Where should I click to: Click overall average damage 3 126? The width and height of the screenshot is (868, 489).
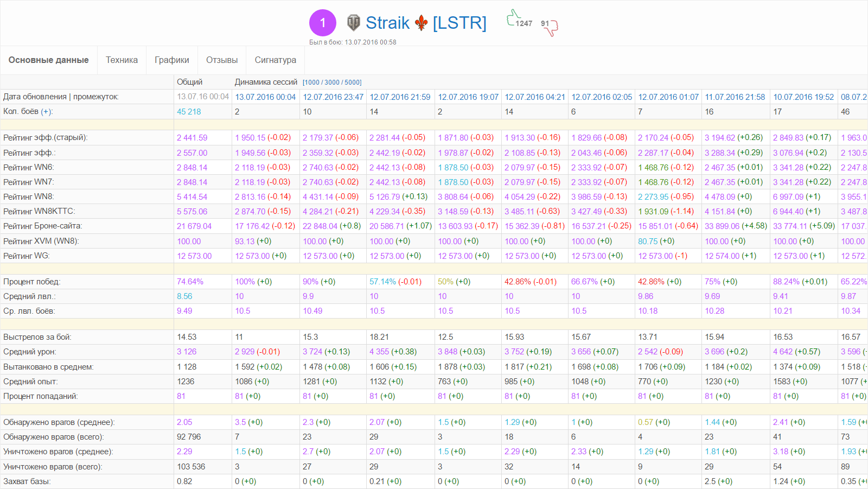(187, 352)
